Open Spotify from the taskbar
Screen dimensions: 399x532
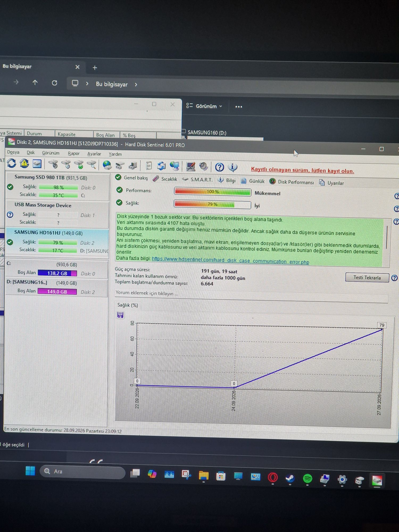tap(307, 479)
